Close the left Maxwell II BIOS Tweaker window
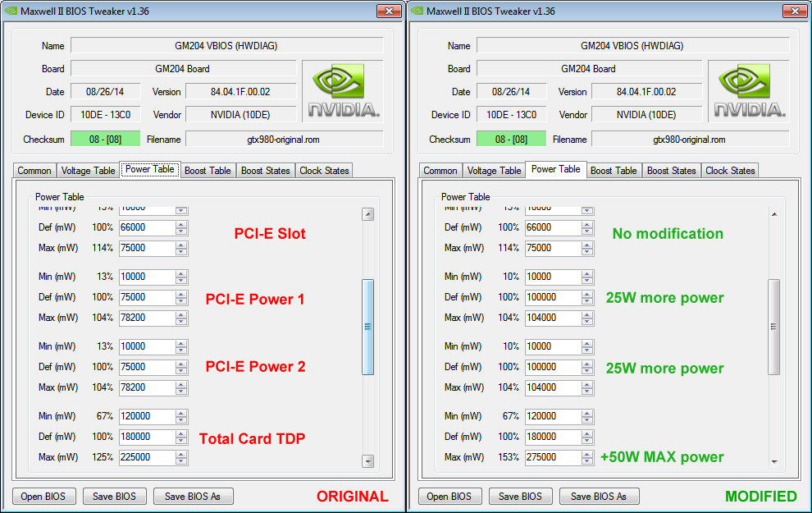Screen dimensions: 812x513 click(x=389, y=11)
